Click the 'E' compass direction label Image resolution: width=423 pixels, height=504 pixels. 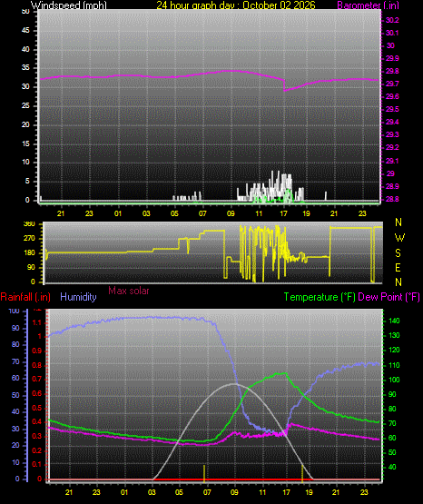pyautogui.click(x=398, y=267)
